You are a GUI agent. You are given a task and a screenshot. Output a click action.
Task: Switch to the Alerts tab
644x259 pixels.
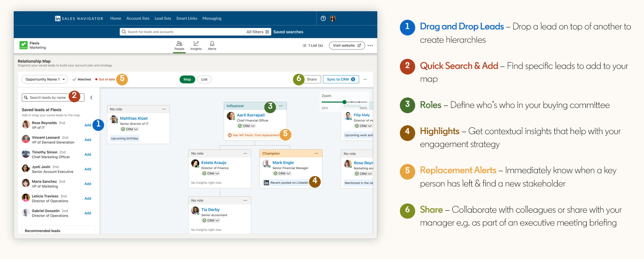(212, 46)
